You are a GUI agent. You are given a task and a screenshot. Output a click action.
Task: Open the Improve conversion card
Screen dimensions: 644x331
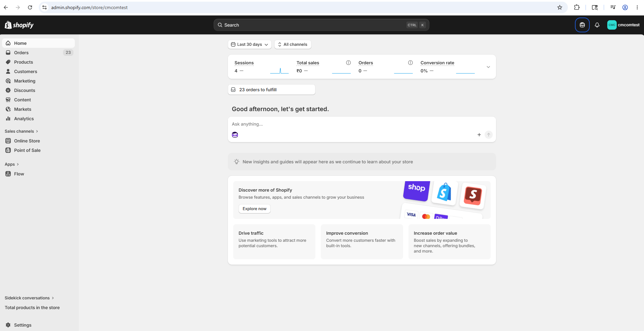(362, 241)
